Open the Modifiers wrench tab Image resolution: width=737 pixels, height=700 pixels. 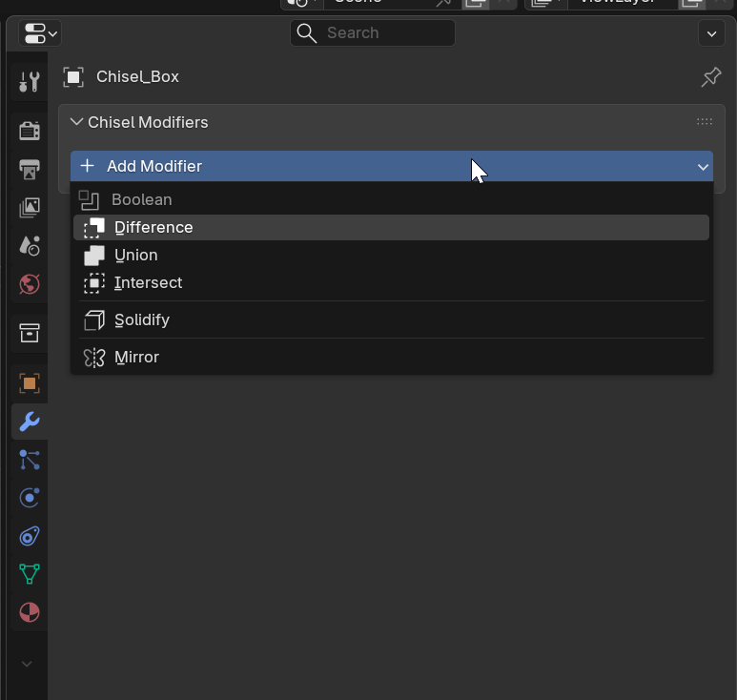30,422
